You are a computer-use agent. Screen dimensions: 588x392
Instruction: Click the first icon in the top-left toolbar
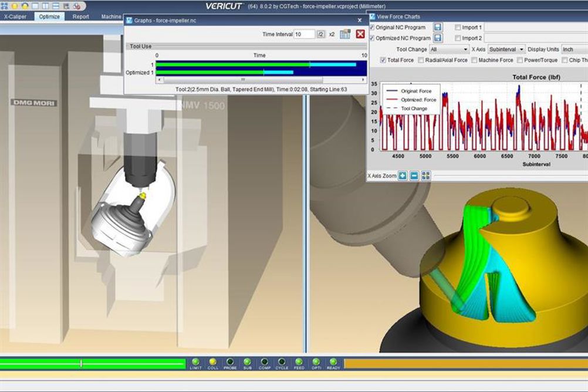(x=5, y=6)
